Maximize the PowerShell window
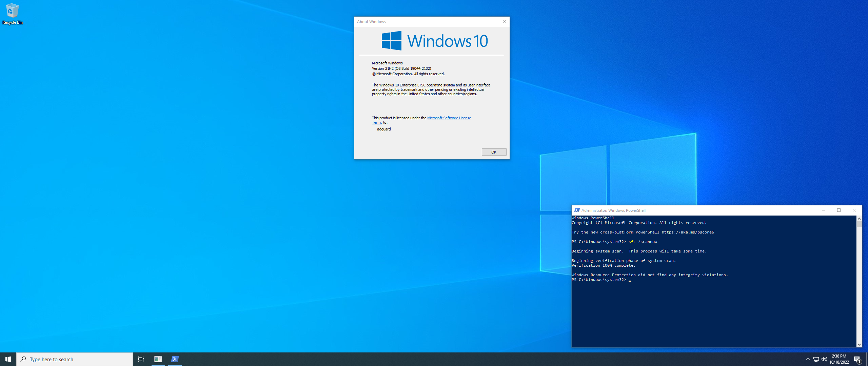The image size is (868, 366). coord(839,210)
